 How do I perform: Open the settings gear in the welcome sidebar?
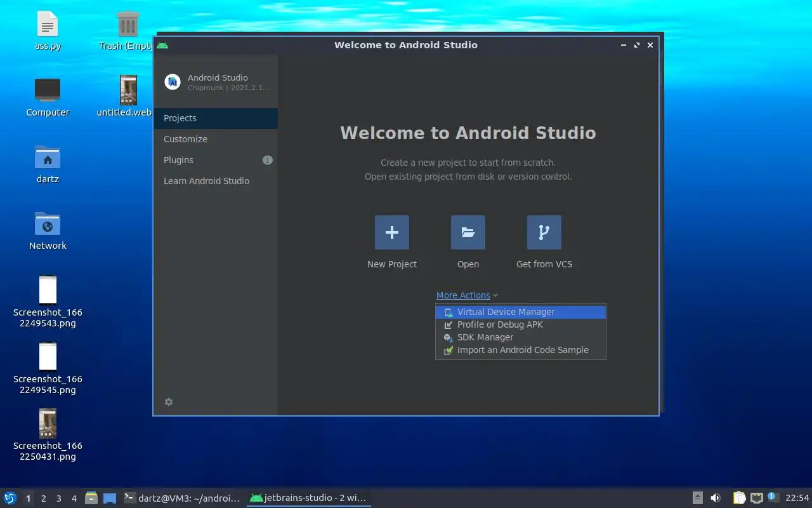point(169,402)
